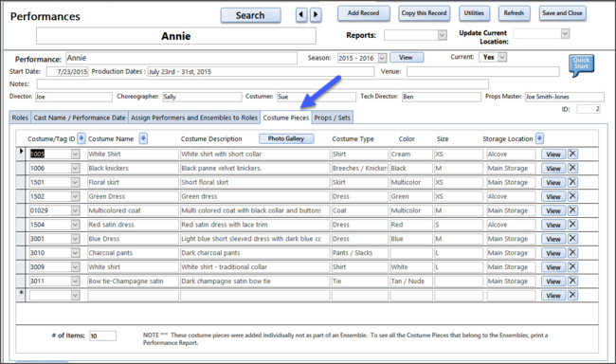This screenshot has width=616, height=364.
Task: Go to previous record arrow
Action: 301,15
